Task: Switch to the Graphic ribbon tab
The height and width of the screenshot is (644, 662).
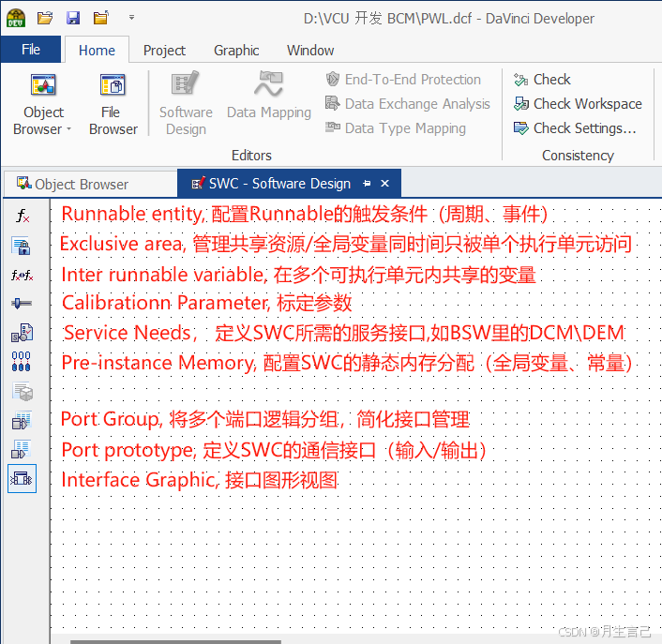Action: (x=236, y=51)
